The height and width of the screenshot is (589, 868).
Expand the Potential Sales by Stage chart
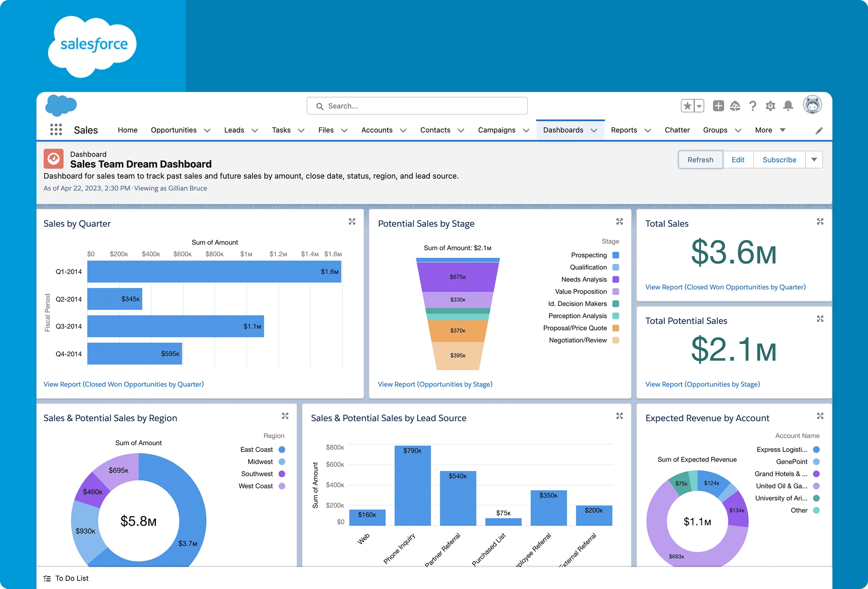click(619, 222)
